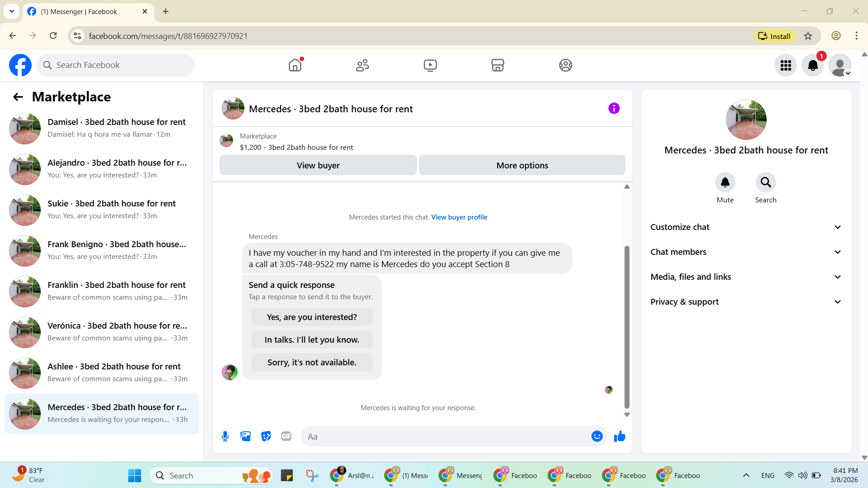The width and height of the screenshot is (868, 488).
Task: Click the Windows taskbar Search box
Action: [x=211, y=475]
